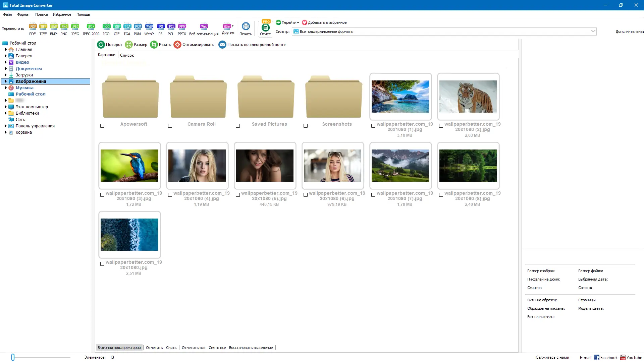Expand the Другие formats menu
Screen dimensions: 644x362
point(228,28)
